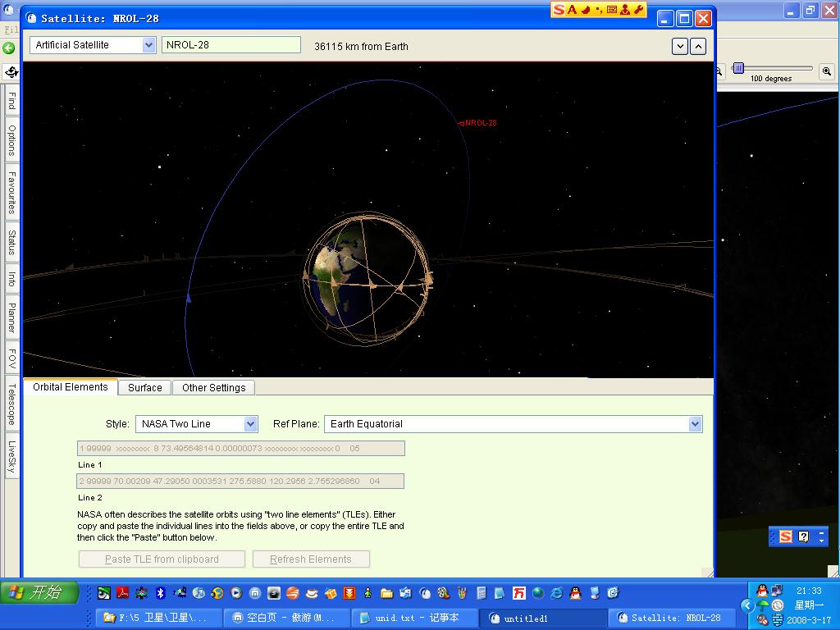Open the Telescope side panel tab
Viewport: 840px width, 630px height.
coord(11,404)
